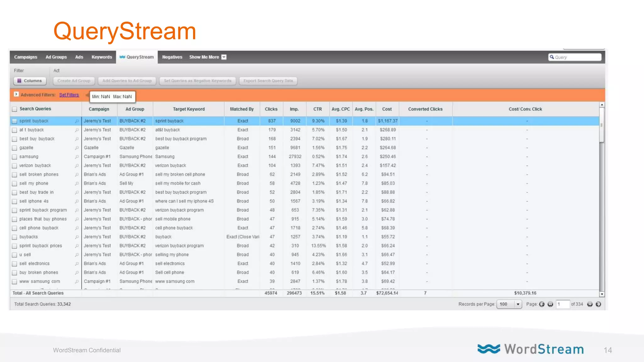Select the QueryStream tab

coord(137,57)
